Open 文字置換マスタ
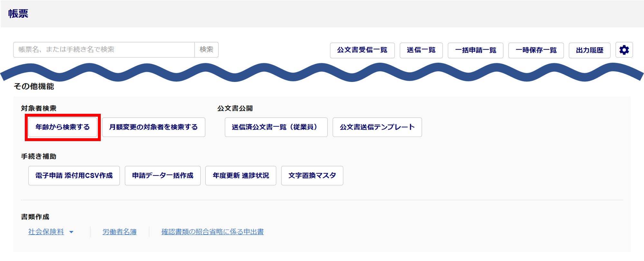Image resolution: width=644 pixels, height=261 pixels. click(x=312, y=175)
